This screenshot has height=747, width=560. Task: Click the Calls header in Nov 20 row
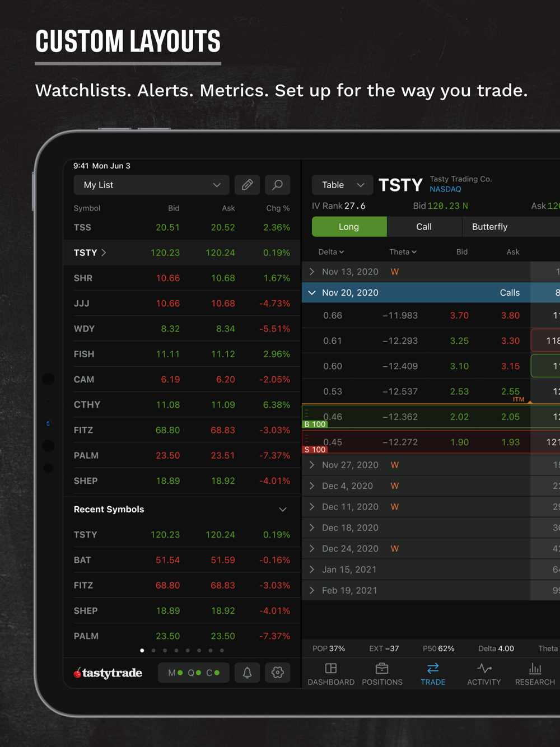tap(510, 292)
